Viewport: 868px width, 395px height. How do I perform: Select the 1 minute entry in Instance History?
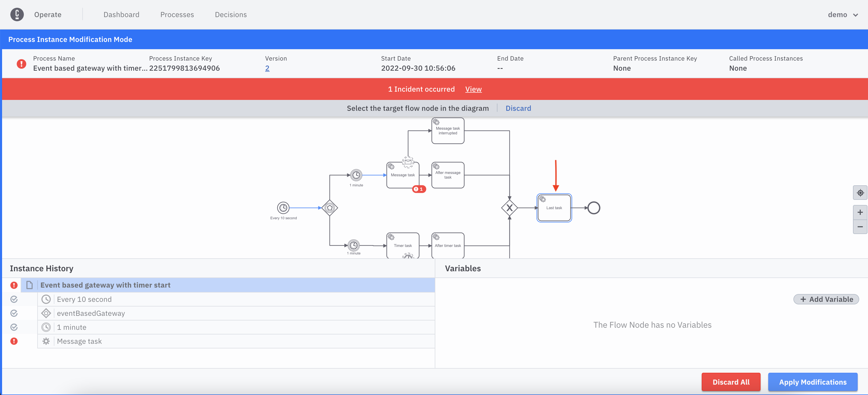tap(72, 327)
